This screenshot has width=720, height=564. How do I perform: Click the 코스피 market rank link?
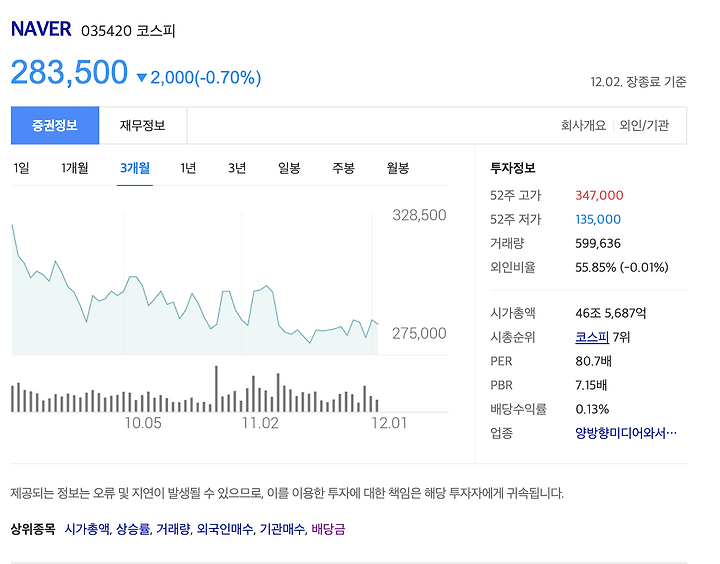point(592,338)
